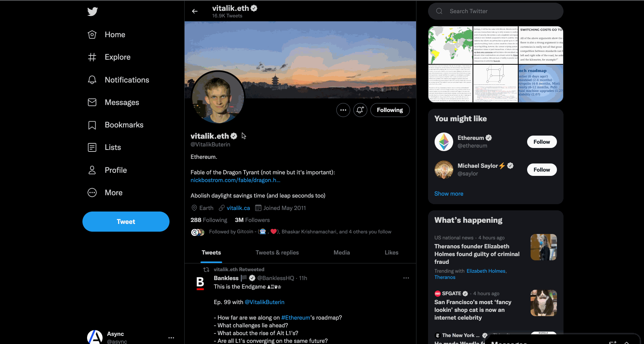Viewport: 644px width, 344px height.
Task: Go back with the left arrow
Action: tap(195, 11)
